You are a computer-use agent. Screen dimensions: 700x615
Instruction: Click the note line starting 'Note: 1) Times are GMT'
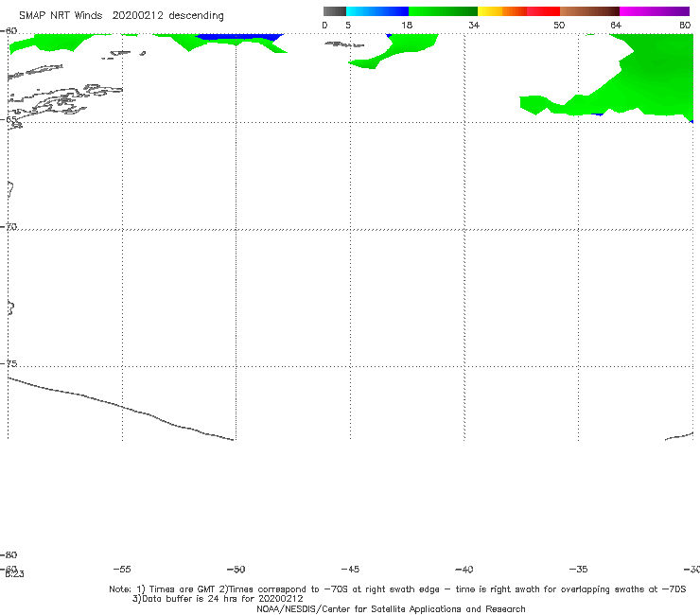[x=397, y=589]
